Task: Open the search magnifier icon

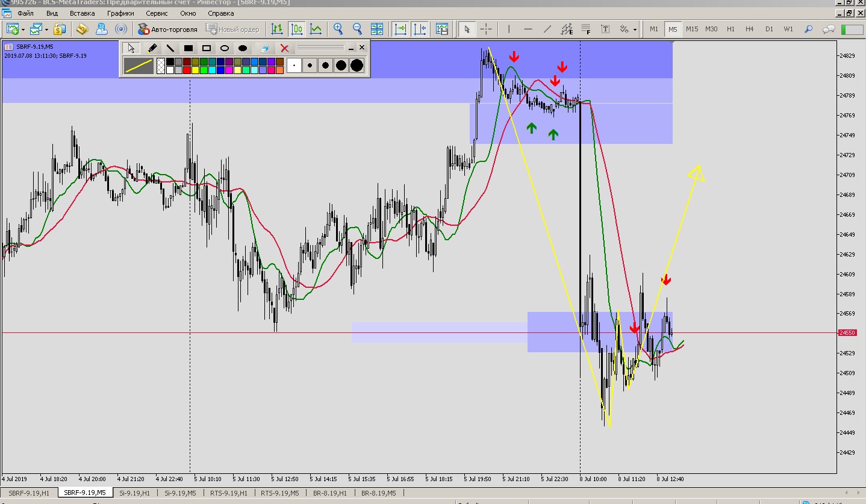Action: 808,29
